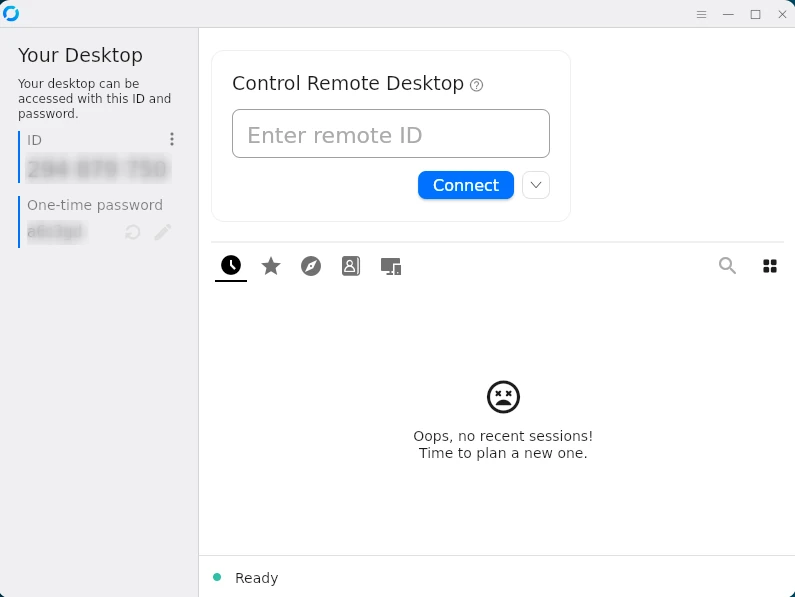Expand the dropdown arrow next to Connect
Image resolution: width=795 pixels, height=597 pixels.
(536, 185)
